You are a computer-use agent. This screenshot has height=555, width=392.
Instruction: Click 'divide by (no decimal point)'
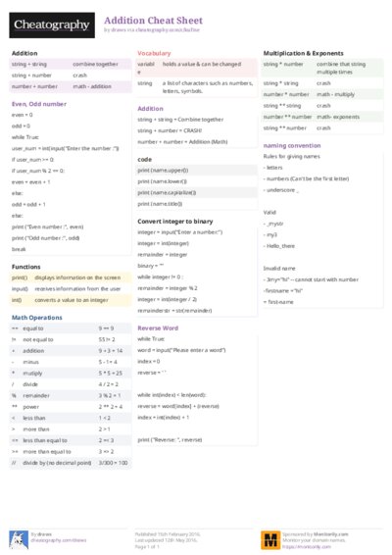click(57, 463)
